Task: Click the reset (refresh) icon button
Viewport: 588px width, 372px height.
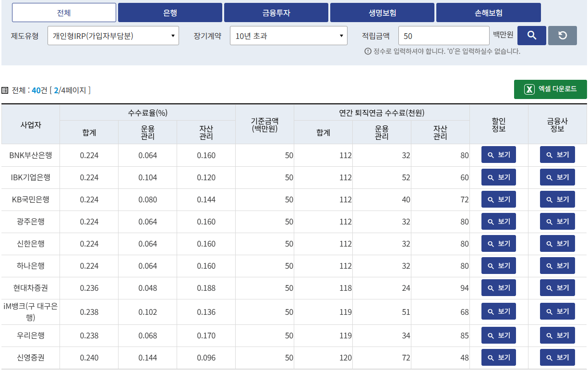Action: click(x=562, y=35)
